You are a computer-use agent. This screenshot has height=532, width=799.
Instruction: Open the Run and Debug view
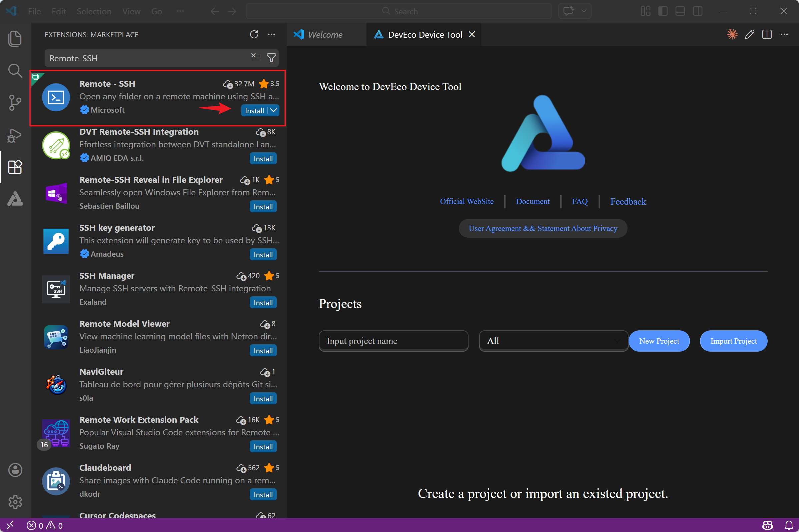click(15, 135)
